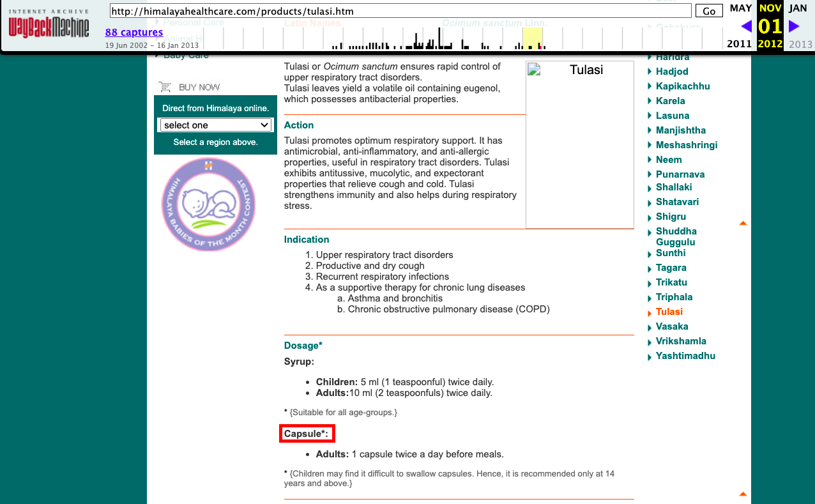Open the Shigru herb link
Image resolution: width=815 pixels, height=504 pixels.
(x=671, y=217)
